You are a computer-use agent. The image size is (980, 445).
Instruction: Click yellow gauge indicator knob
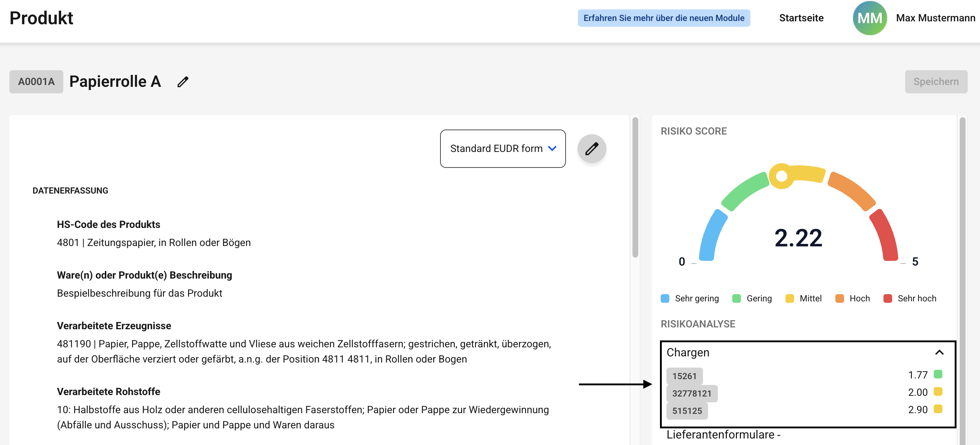point(781,176)
